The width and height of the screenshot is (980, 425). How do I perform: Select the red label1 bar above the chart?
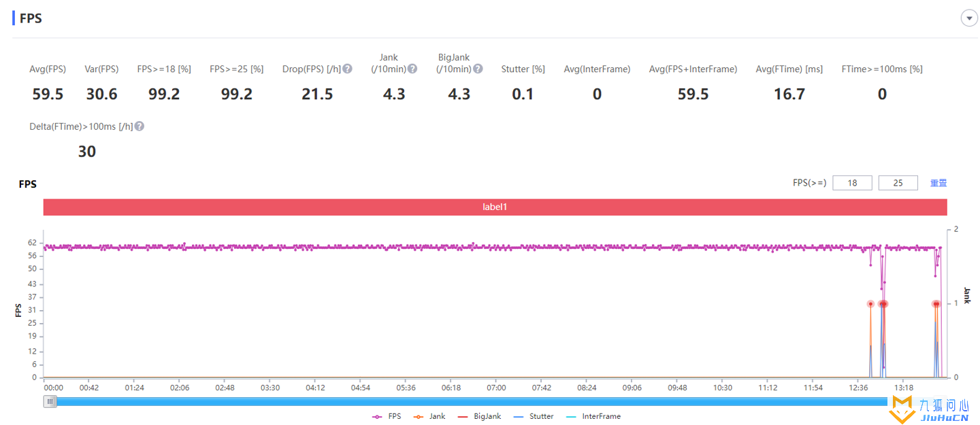(x=495, y=207)
